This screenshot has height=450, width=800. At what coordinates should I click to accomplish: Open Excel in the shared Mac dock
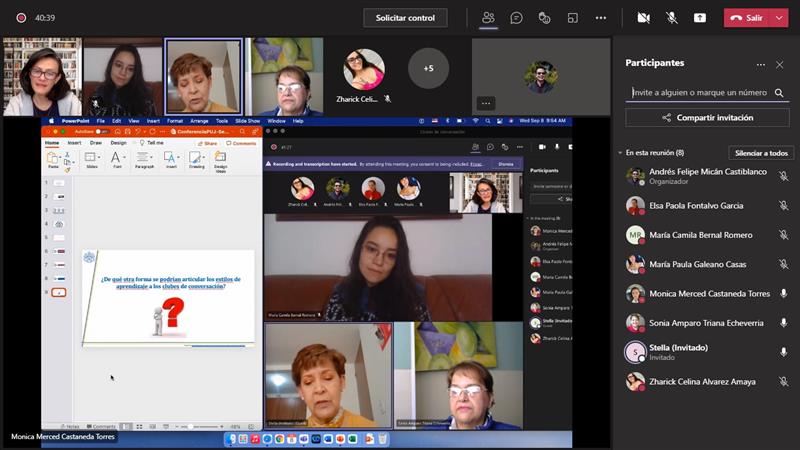pos(352,439)
